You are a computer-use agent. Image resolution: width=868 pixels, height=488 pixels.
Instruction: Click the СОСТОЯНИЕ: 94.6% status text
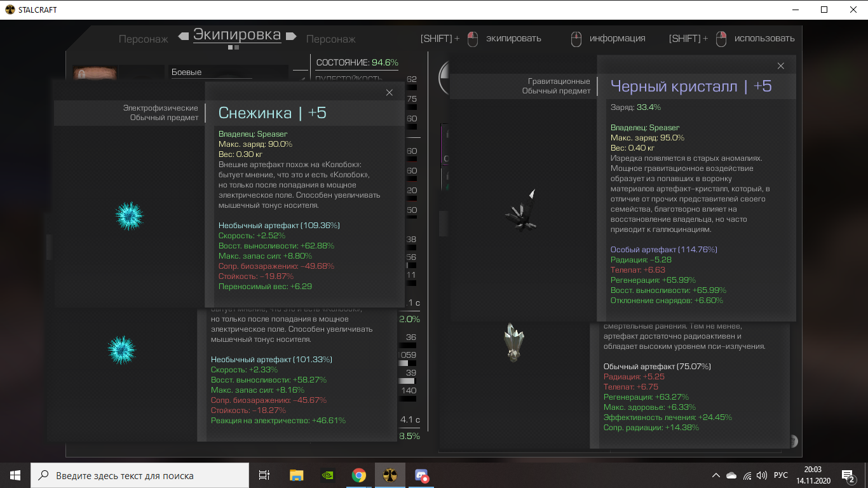coord(357,62)
